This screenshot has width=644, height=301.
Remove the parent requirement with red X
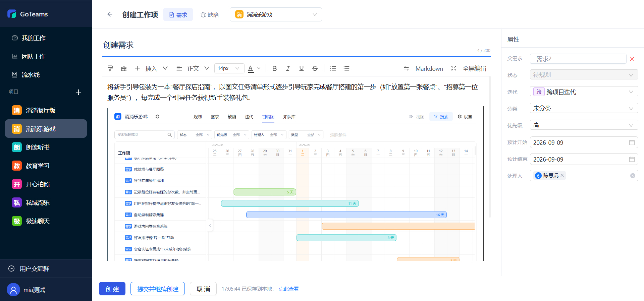tap(632, 59)
